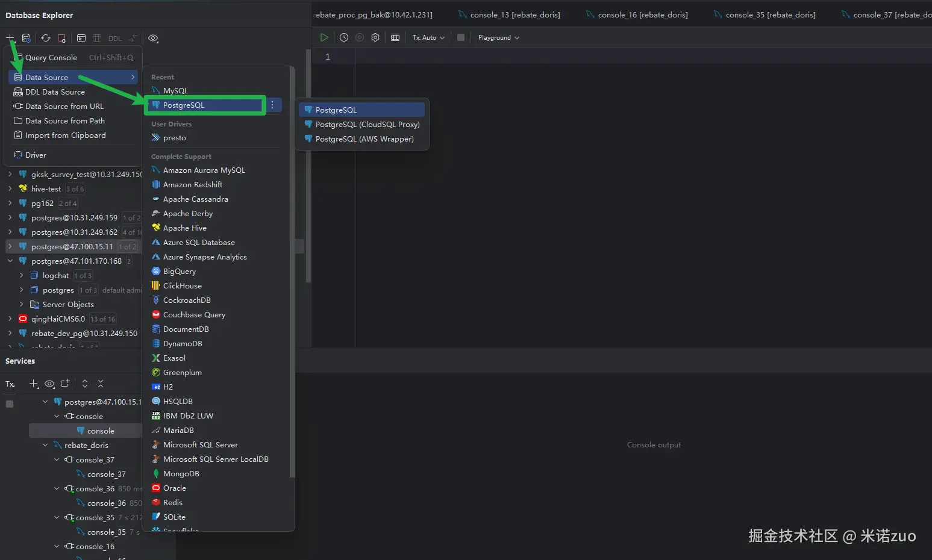Open the query history clock icon

point(344,37)
